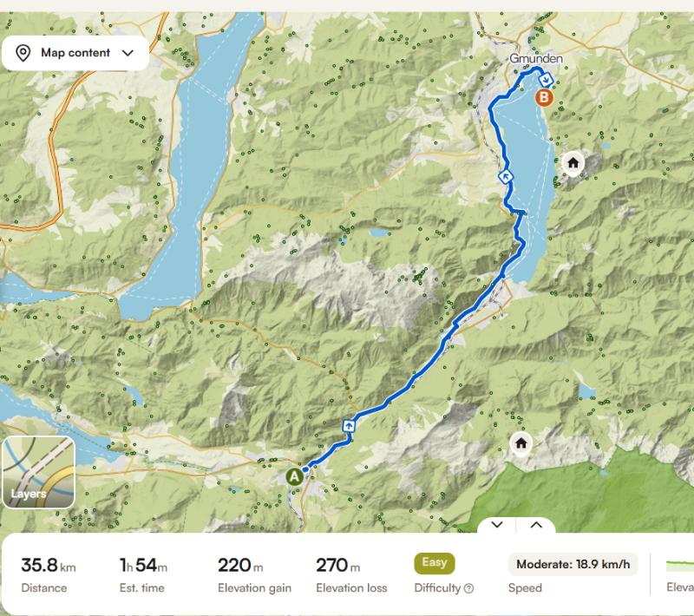The height and width of the screenshot is (616, 694).
Task: Click the Gmunden town label
Action: coord(535,58)
